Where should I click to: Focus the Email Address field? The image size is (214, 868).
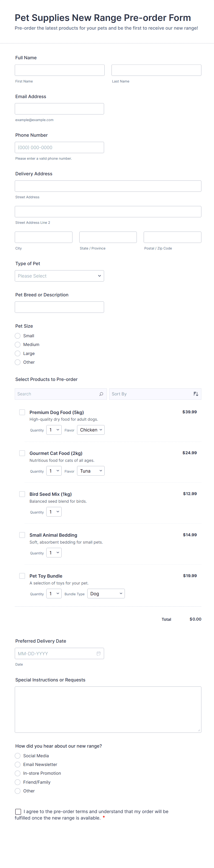[59, 109]
